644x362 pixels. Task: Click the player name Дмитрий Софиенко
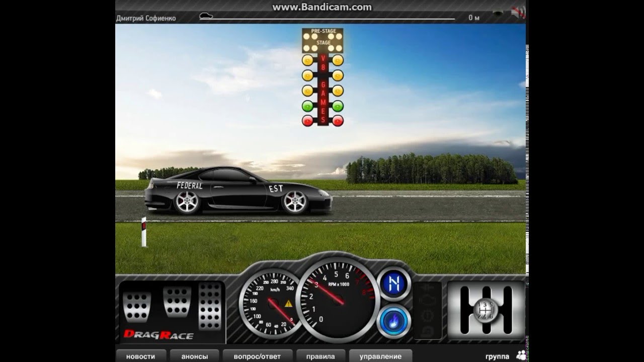[x=146, y=18]
